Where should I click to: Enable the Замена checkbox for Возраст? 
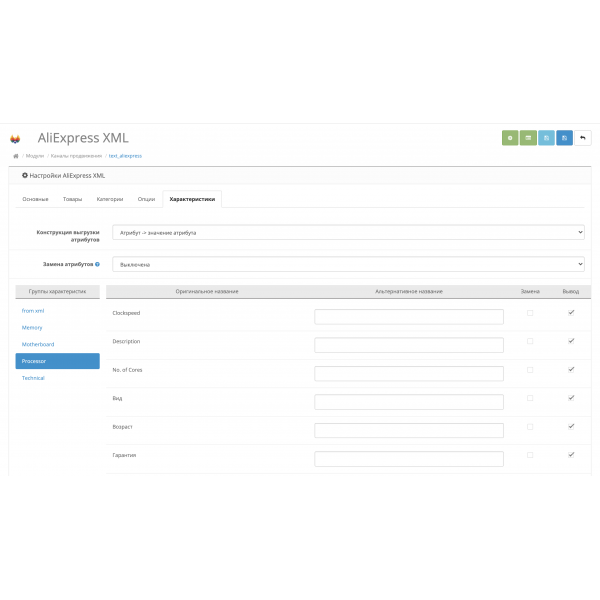click(x=530, y=427)
